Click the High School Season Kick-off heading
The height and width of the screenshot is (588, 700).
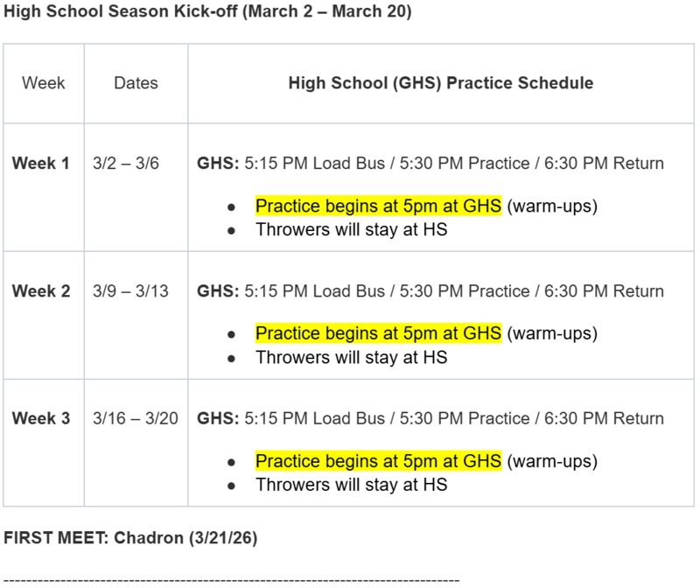(208, 14)
